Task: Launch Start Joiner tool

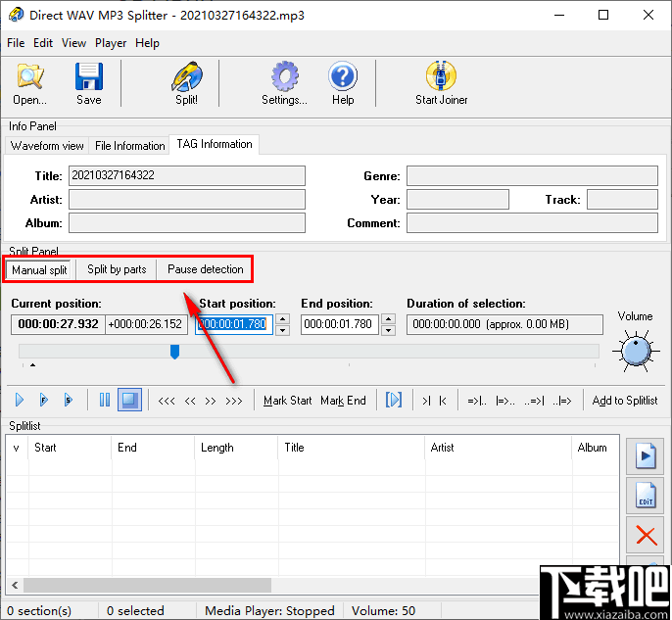Action: (x=441, y=83)
